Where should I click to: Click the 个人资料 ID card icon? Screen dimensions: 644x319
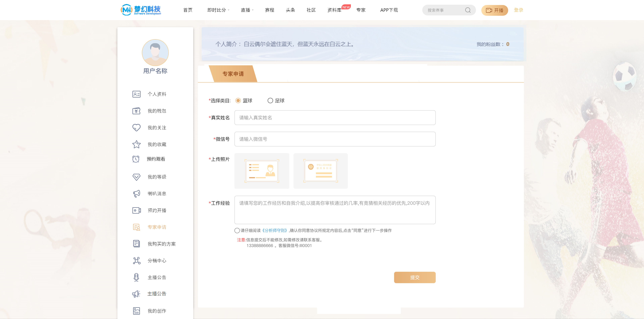coord(136,94)
